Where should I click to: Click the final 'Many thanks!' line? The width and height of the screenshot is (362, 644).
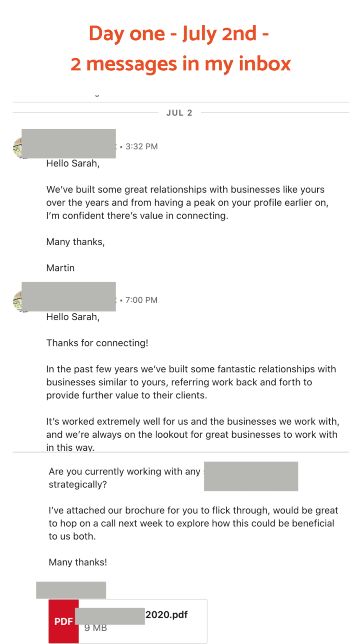click(78, 562)
